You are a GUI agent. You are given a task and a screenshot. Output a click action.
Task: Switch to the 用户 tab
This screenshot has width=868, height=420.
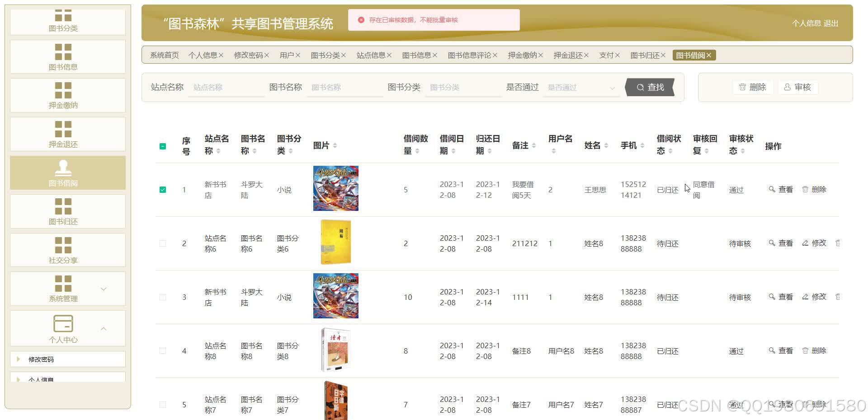[287, 55]
